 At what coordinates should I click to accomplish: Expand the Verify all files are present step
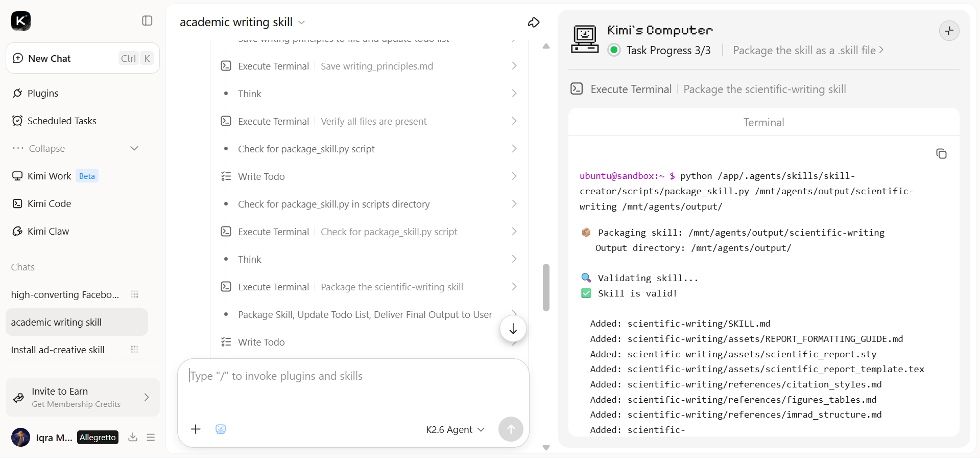point(369,121)
